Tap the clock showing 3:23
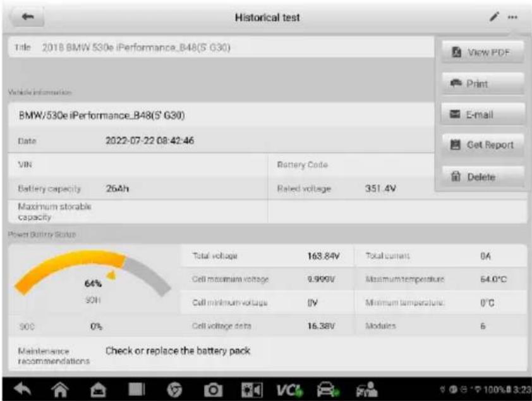 523,390
